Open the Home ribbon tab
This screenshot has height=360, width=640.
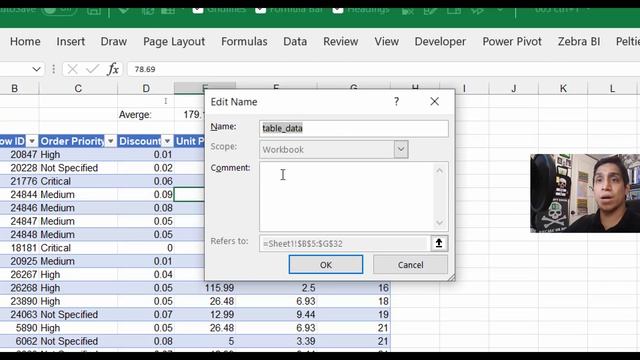coord(25,41)
